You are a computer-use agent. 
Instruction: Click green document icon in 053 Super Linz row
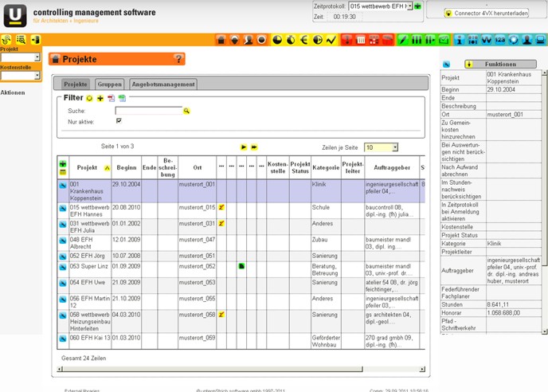(241, 266)
